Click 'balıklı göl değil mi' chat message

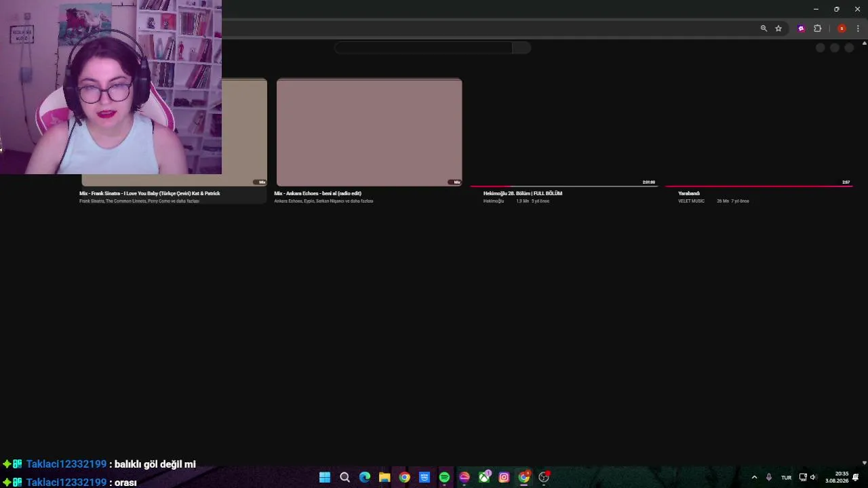point(155,464)
